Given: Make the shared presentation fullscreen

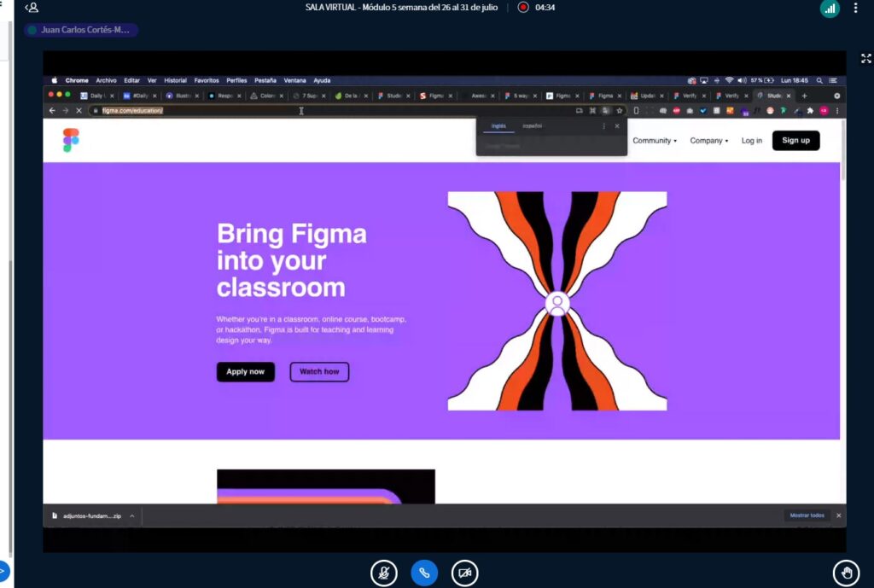Looking at the screenshot, I should [865, 59].
